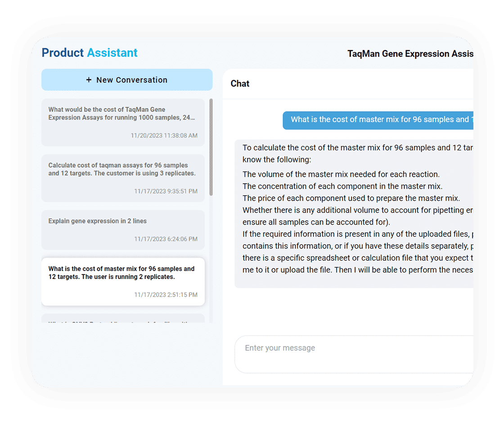
Task: Open the 3 replicates taqman assays conversation
Action: point(122,169)
